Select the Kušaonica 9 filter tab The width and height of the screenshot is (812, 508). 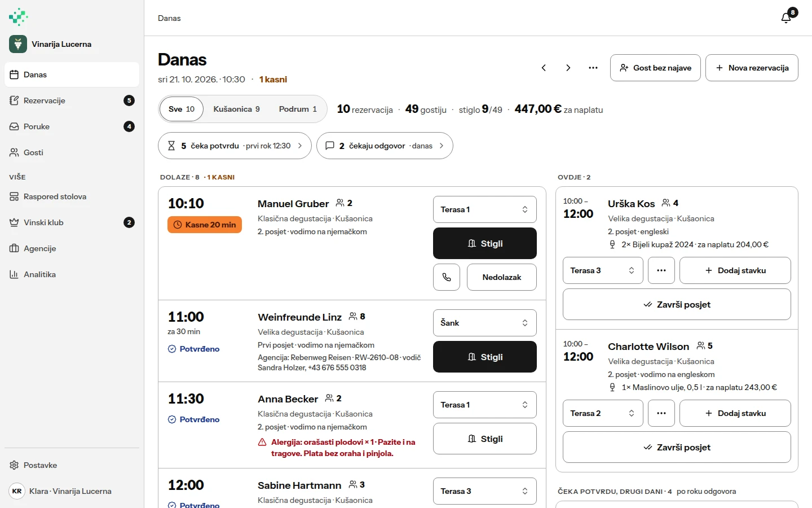236,109
